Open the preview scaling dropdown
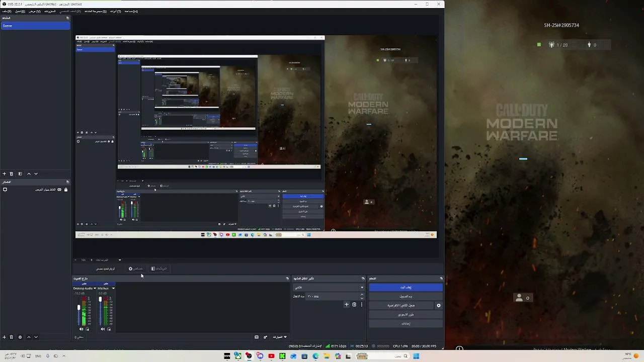 120,260
